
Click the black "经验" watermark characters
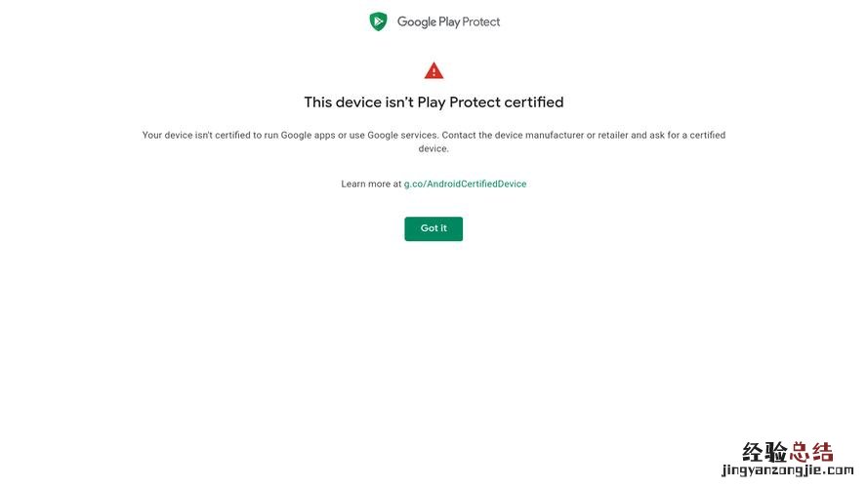point(764,452)
